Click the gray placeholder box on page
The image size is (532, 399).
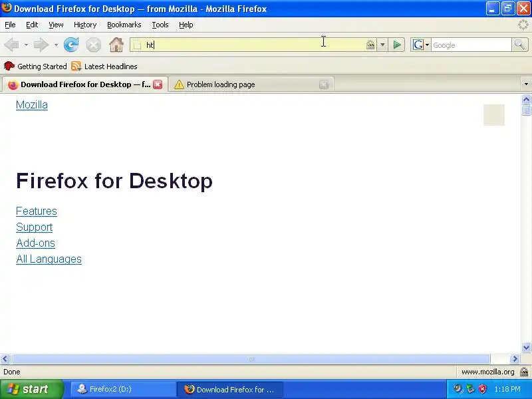493,114
